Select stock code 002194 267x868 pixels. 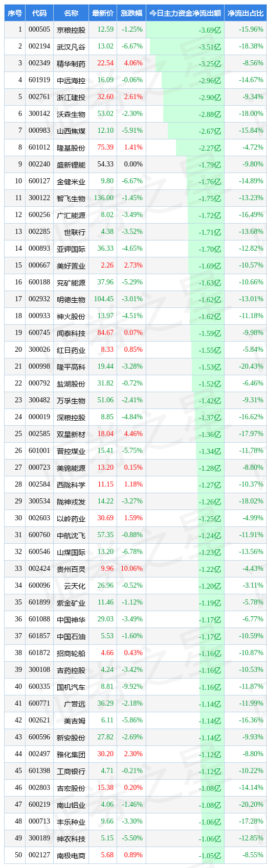point(39,46)
